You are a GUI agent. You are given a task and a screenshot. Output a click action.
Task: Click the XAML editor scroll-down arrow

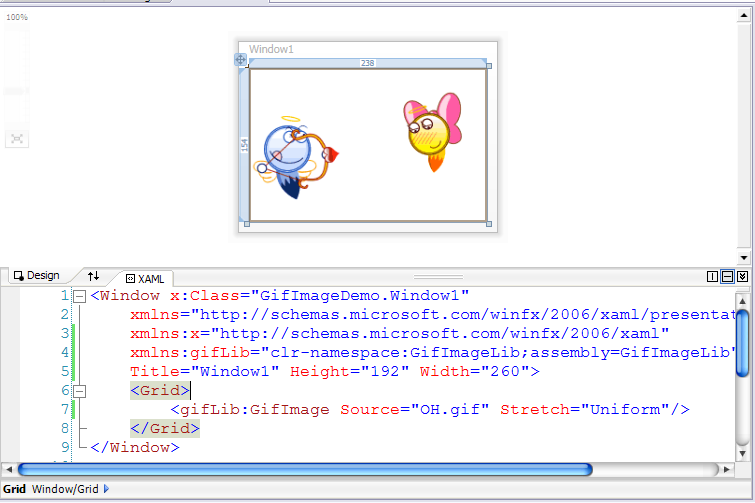pyautogui.click(x=742, y=453)
